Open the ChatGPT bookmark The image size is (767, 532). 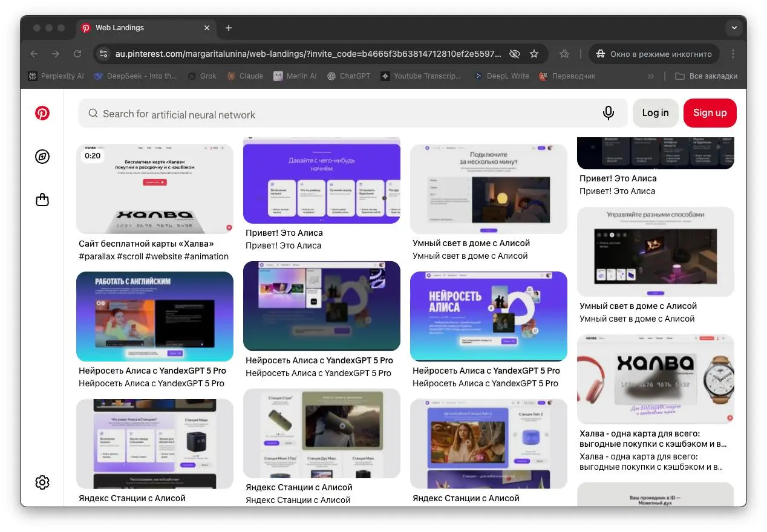click(348, 76)
